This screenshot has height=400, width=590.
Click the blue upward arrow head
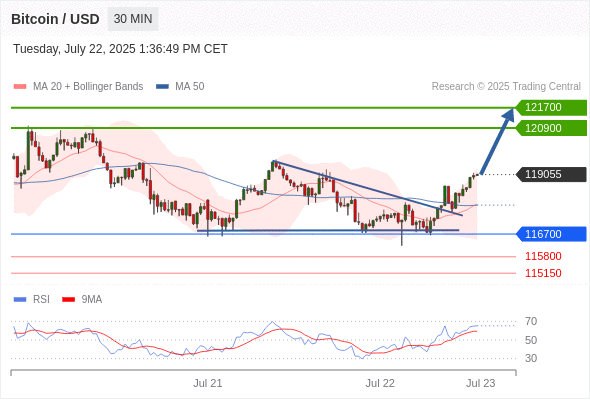point(509,114)
